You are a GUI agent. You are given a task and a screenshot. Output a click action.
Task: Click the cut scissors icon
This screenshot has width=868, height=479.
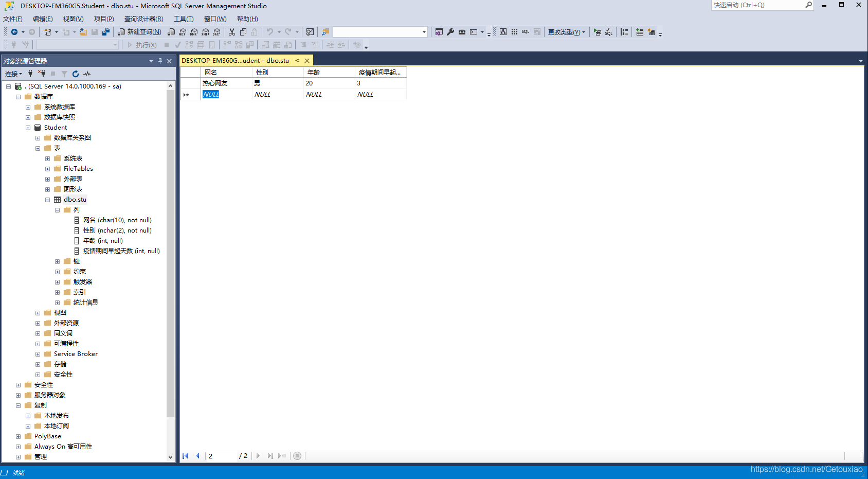pos(232,32)
